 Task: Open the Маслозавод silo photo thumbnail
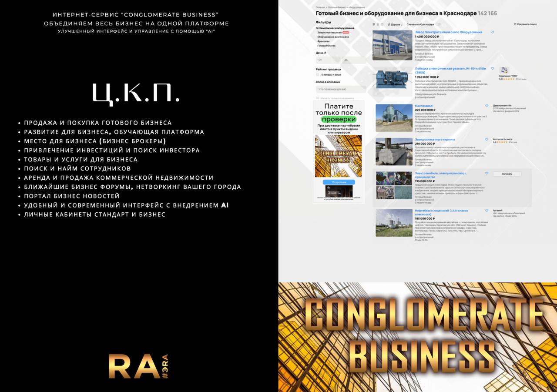click(394, 117)
